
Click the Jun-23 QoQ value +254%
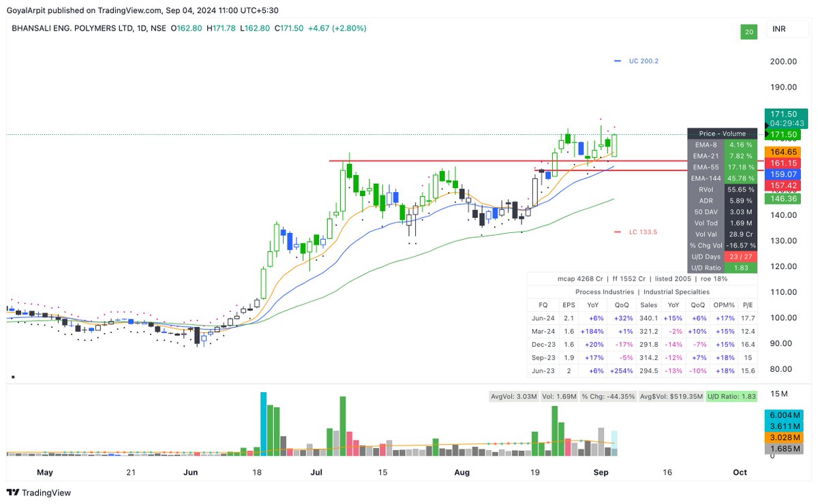[x=621, y=370]
